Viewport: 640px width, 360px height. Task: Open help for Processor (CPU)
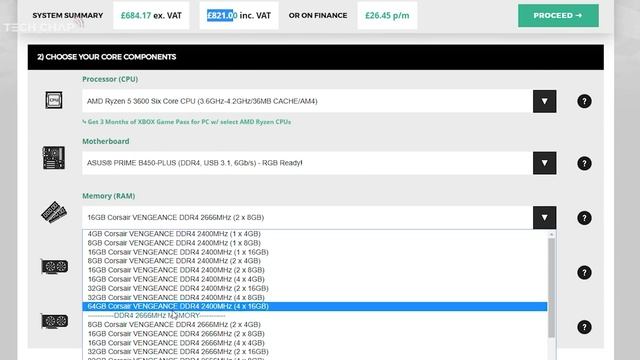tap(584, 101)
